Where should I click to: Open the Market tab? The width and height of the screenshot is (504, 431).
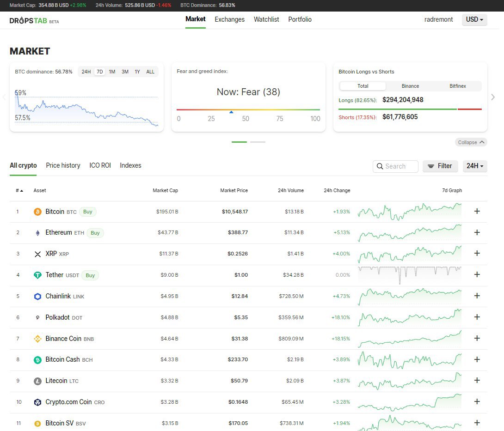[x=196, y=19]
